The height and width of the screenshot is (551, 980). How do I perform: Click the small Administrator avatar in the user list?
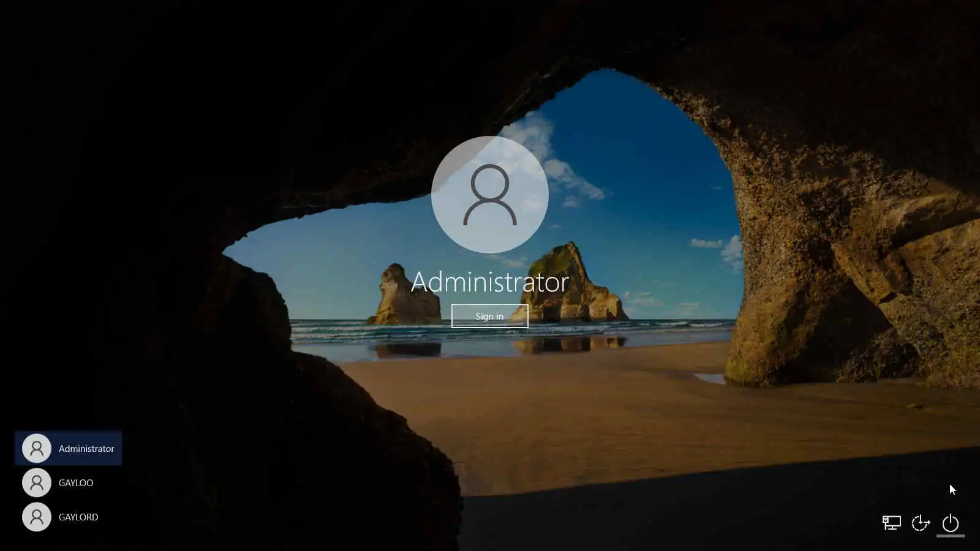click(x=37, y=448)
